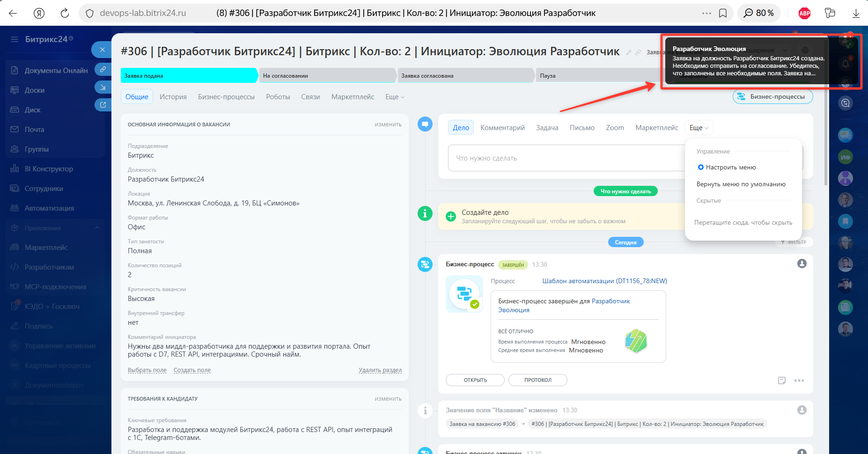Select Вернуть меню по умолчанию
The height and width of the screenshot is (454, 868).
741,184
